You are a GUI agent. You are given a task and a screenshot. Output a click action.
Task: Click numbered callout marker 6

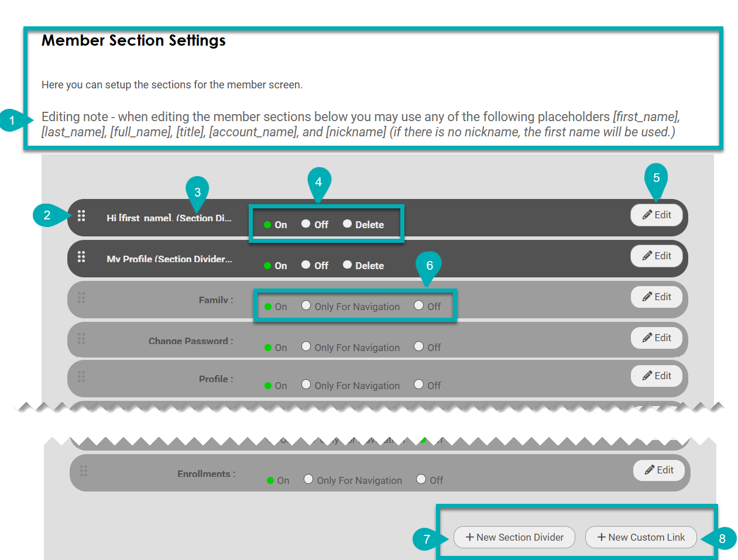coord(429,266)
